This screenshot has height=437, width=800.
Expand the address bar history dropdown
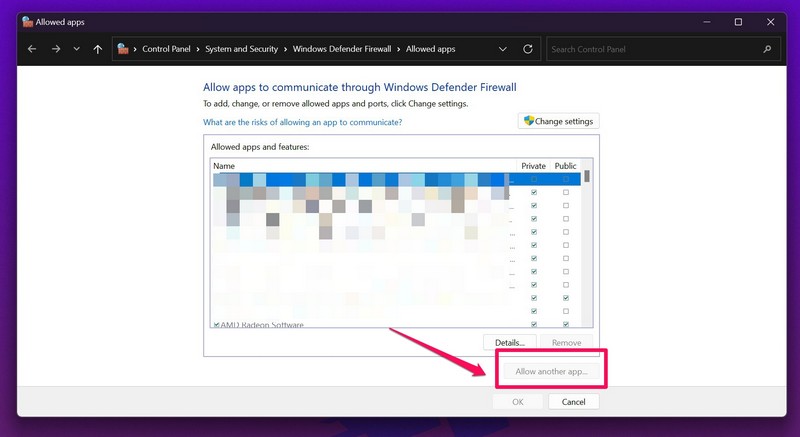coord(501,48)
